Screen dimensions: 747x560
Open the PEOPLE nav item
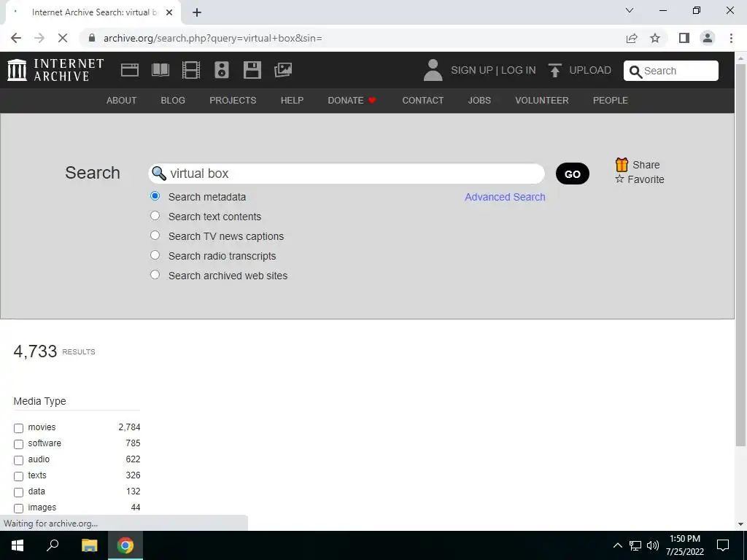click(611, 101)
